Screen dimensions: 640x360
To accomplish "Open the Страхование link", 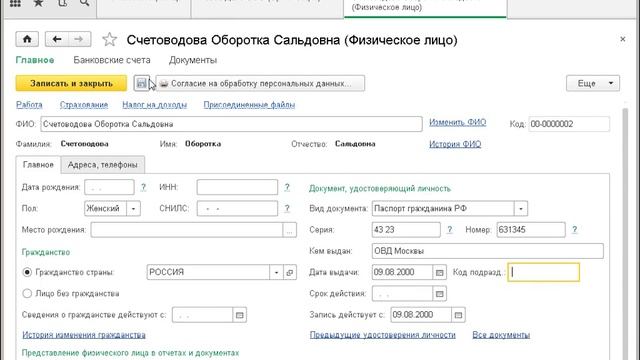I will (x=84, y=105).
